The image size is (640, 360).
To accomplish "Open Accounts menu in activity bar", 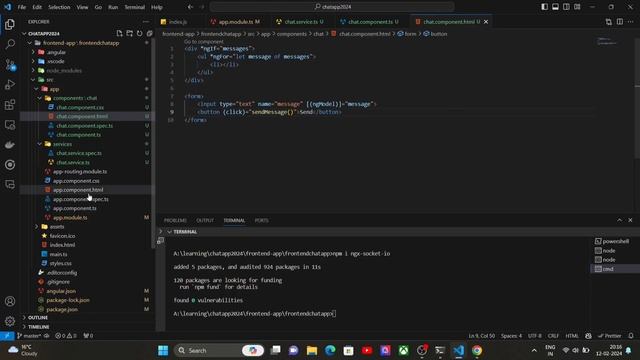I will (x=10, y=301).
